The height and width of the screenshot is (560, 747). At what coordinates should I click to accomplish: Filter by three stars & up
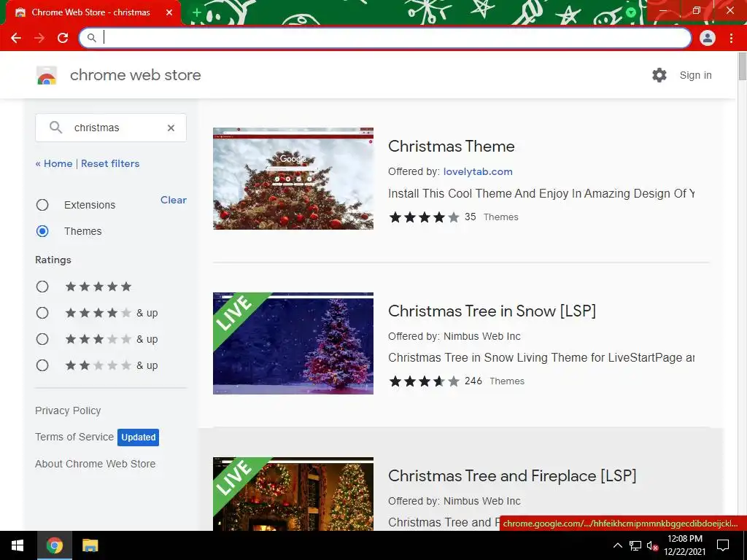42,339
